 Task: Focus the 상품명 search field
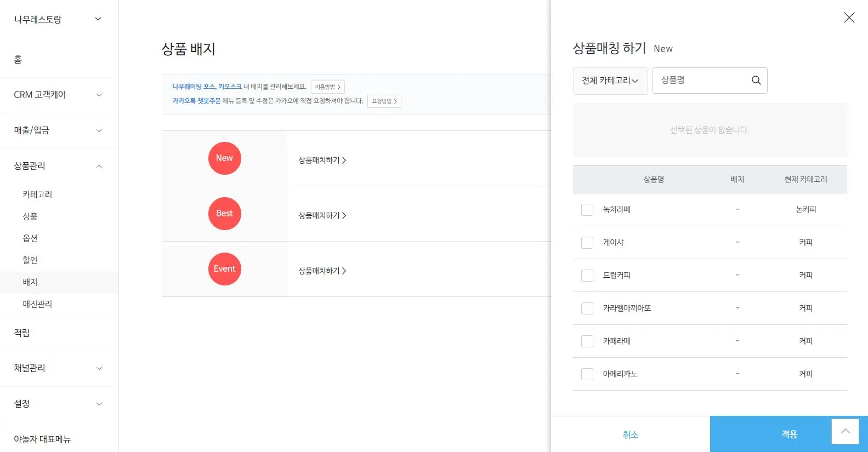702,81
